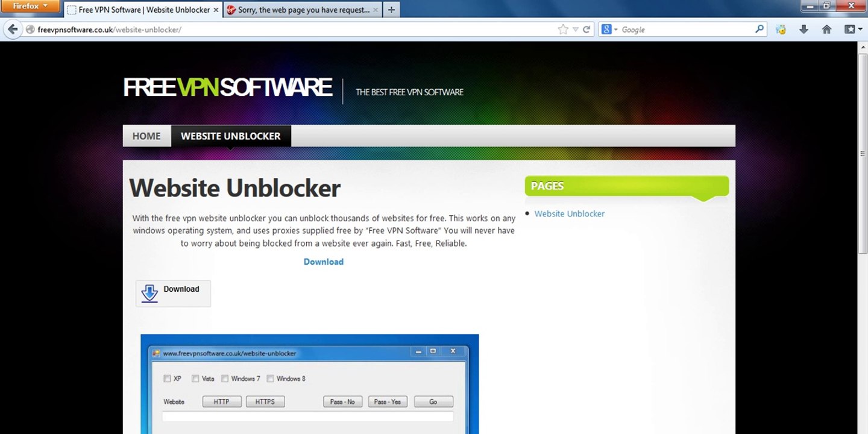Switch to the Free VPN Software tab
This screenshot has height=434, width=868.
pos(143,10)
